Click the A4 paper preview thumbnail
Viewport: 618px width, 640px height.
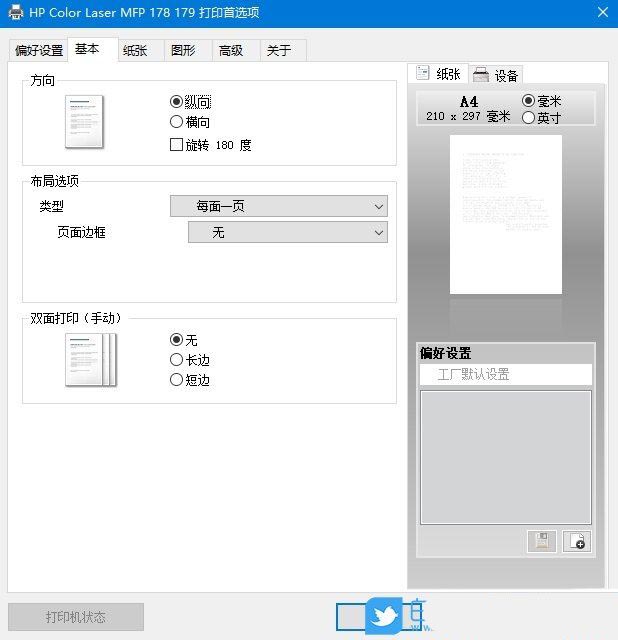[x=506, y=214]
